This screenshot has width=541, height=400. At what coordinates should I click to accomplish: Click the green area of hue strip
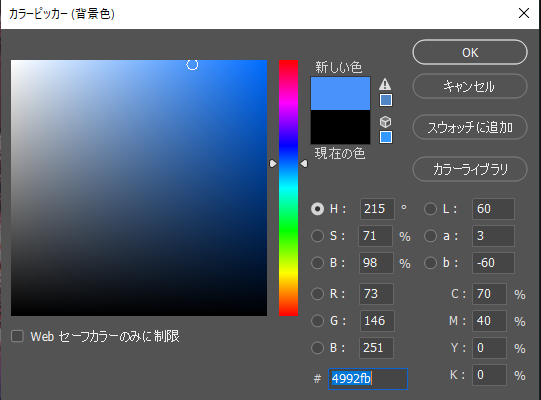(288, 228)
